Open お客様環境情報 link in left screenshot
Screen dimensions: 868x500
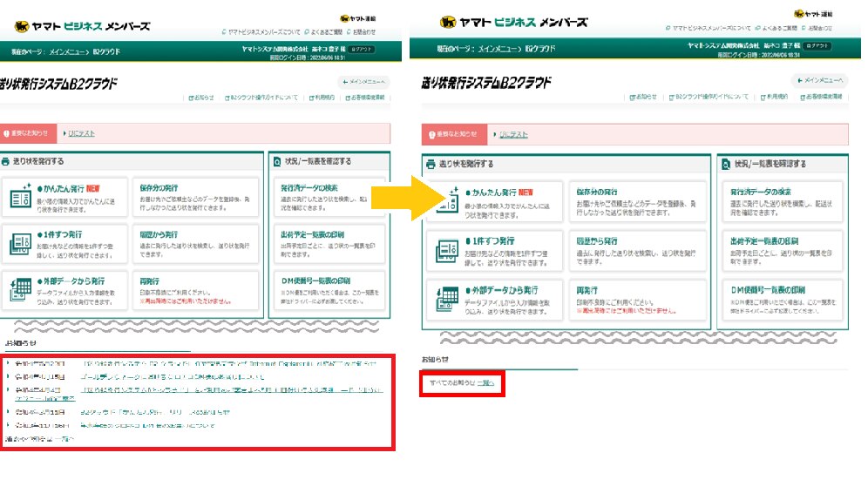click(x=365, y=98)
